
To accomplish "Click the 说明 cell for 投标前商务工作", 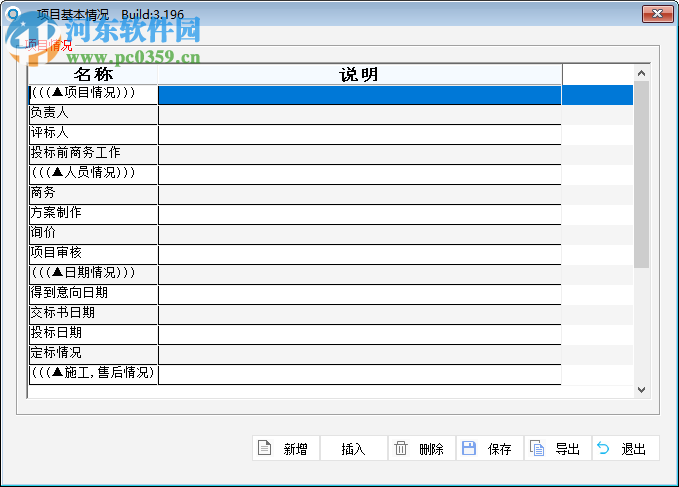I will tap(360, 154).
